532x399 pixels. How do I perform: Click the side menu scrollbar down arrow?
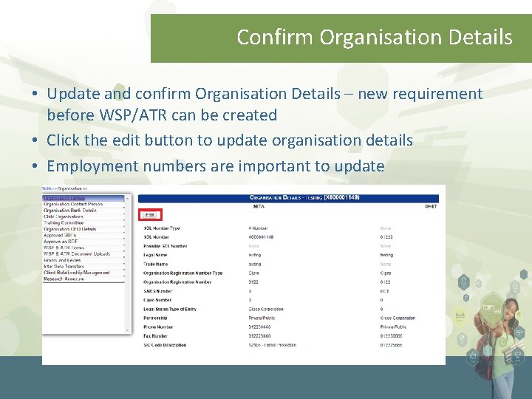[128, 330]
